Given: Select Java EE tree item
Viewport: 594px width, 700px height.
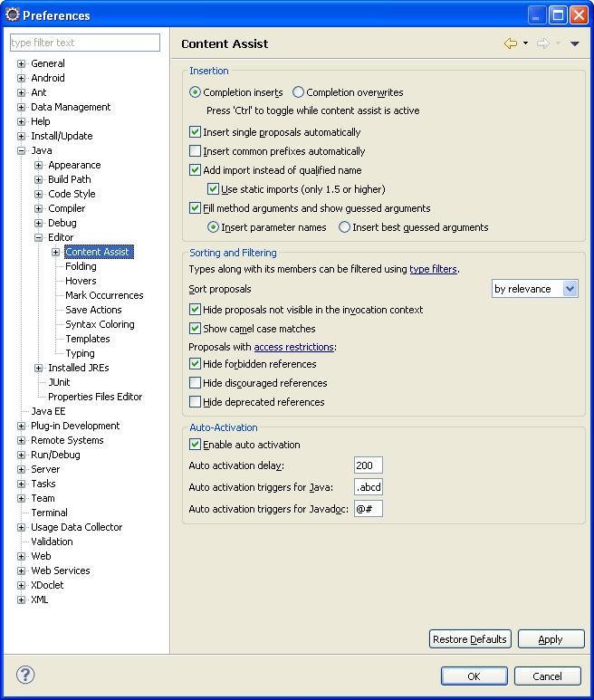Looking at the screenshot, I should click(x=48, y=411).
